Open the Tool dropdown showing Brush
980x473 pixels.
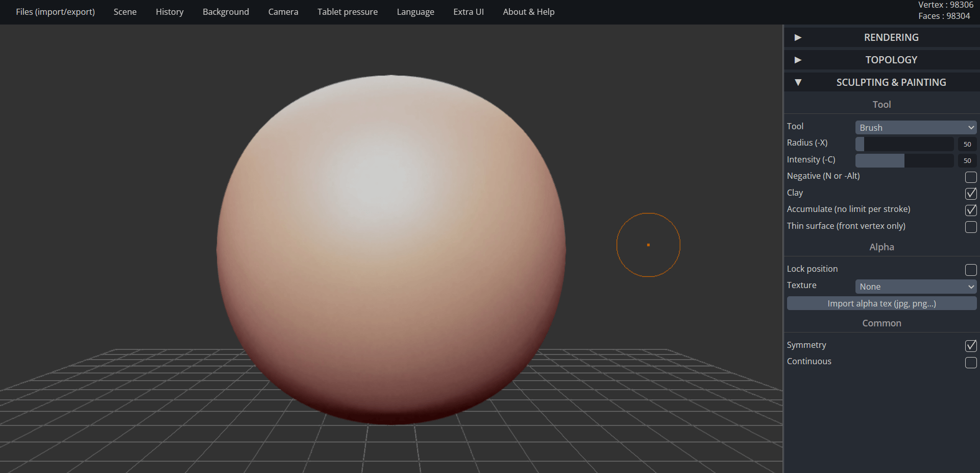coord(916,128)
